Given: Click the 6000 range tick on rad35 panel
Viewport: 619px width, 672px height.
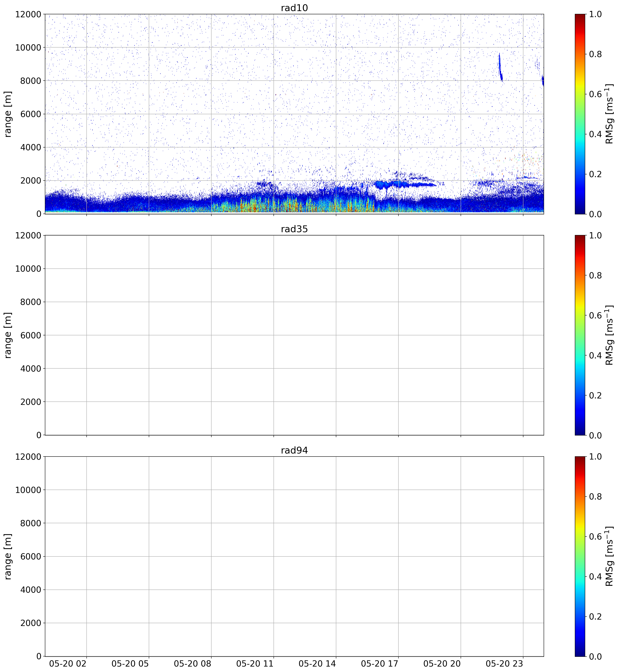Looking at the screenshot, I should click(x=30, y=335).
